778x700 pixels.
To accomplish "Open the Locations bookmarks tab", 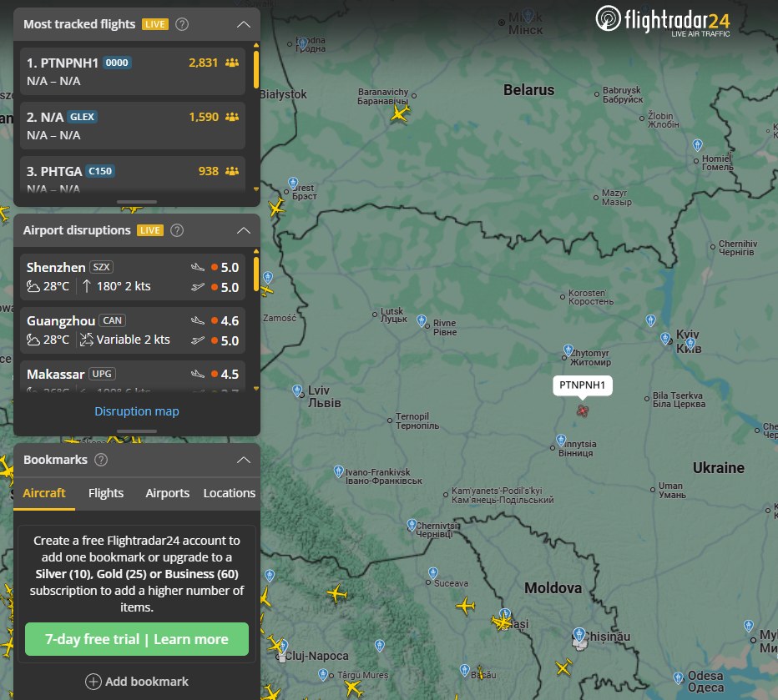I will [x=230, y=493].
